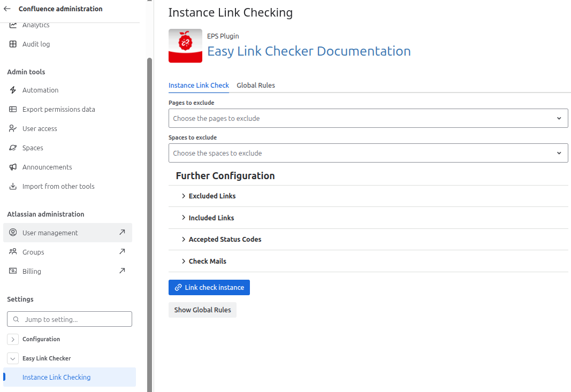Click the external link arrow next to Groups
Viewport: 571px width, 392px height.
[x=122, y=251]
